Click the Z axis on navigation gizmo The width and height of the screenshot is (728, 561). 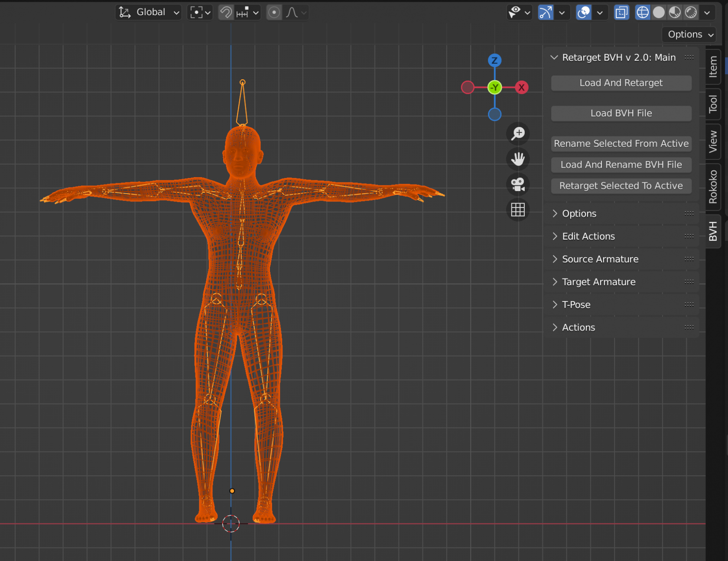(x=494, y=60)
